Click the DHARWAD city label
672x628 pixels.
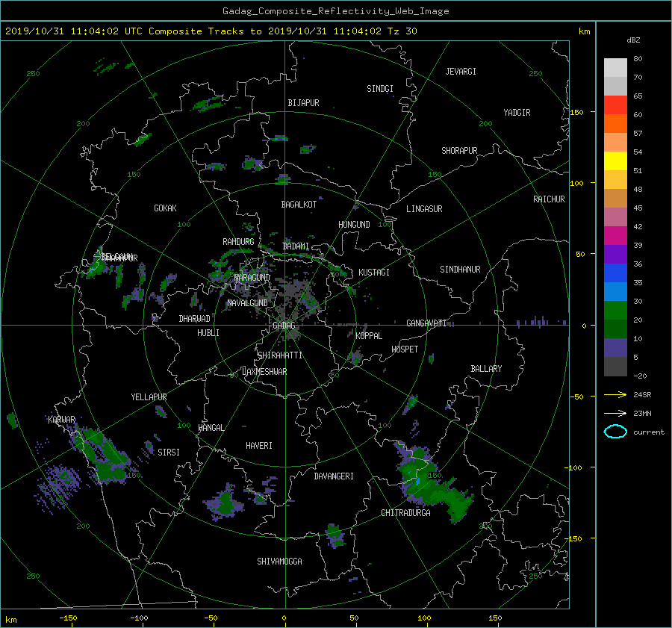click(194, 319)
